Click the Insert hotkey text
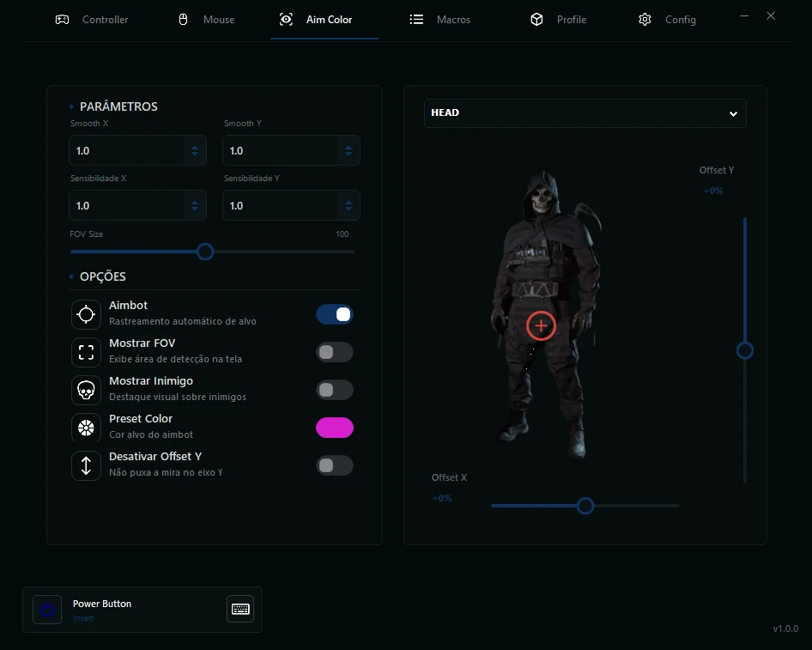This screenshot has height=650, width=812. [83, 618]
